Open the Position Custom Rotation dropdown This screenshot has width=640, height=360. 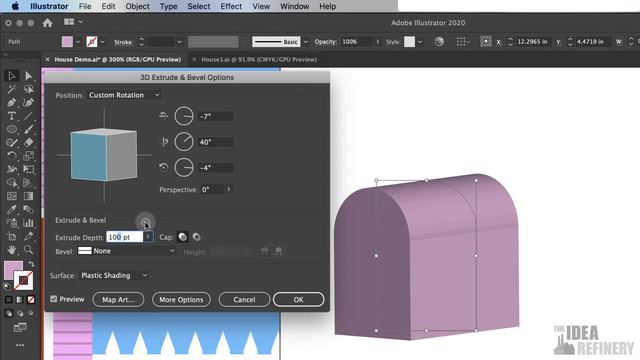point(124,95)
